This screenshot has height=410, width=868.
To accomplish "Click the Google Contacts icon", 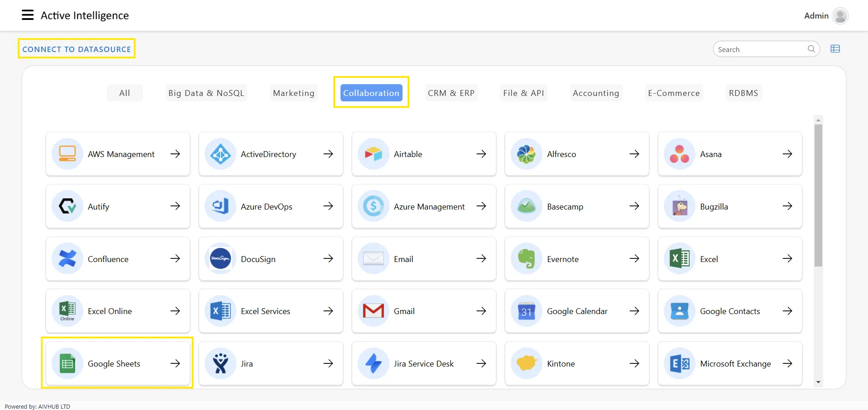I will pyautogui.click(x=680, y=311).
